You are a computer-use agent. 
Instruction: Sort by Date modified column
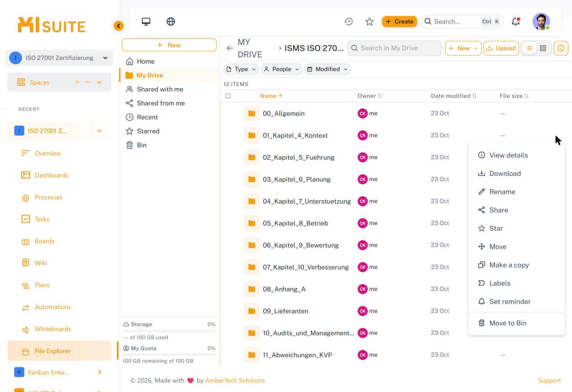click(453, 96)
